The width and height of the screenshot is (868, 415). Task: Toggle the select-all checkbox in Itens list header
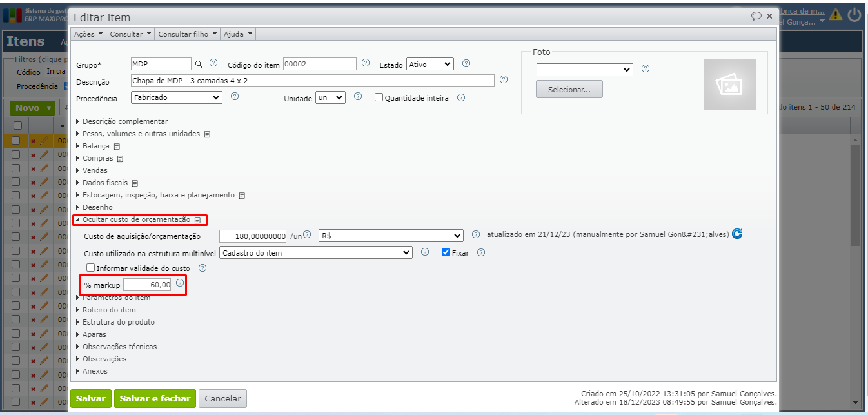point(17,125)
